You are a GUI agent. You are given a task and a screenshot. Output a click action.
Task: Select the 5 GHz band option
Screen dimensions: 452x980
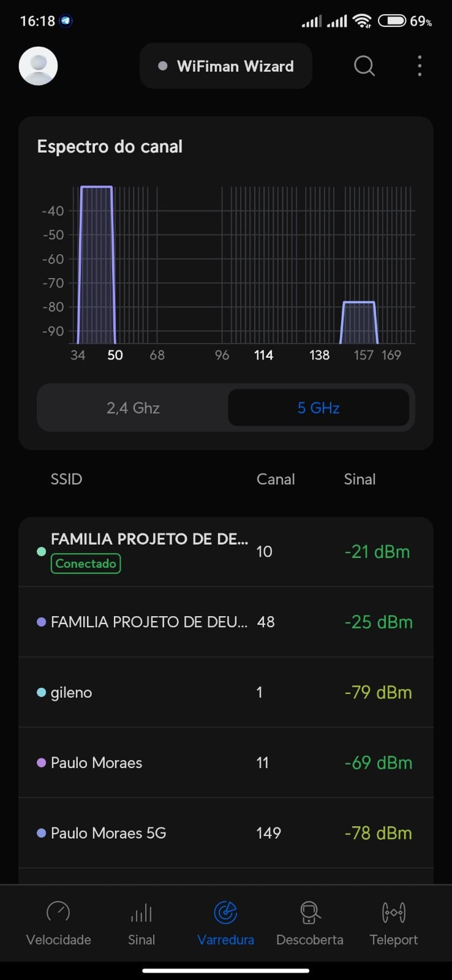point(318,408)
